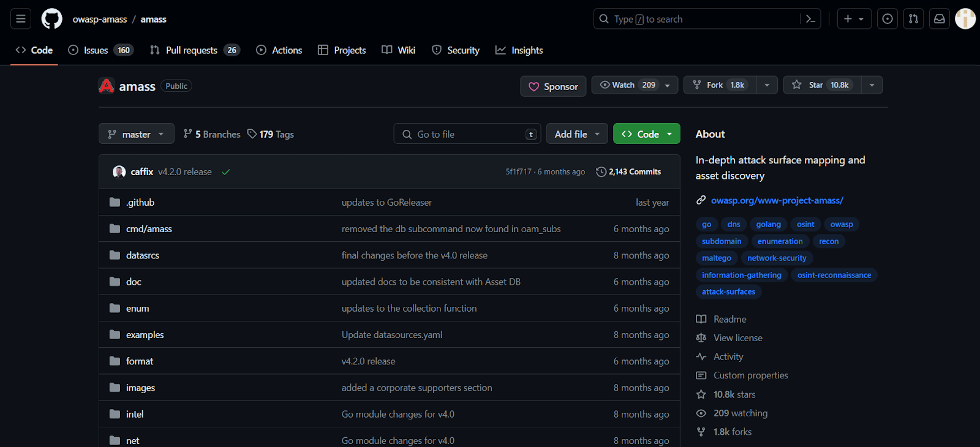980x447 pixels.
Task: Click the Type / to search field
Action: pos(707,19)
